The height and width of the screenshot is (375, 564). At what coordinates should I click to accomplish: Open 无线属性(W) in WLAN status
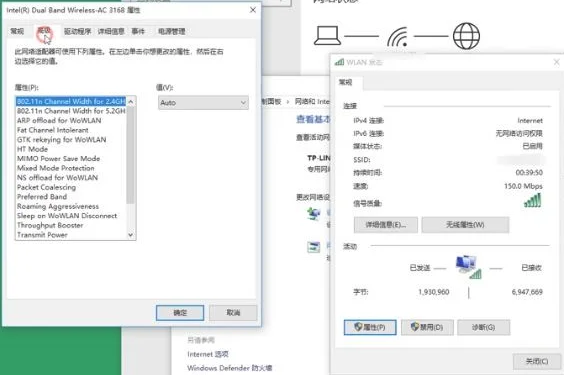coord(465,225)
